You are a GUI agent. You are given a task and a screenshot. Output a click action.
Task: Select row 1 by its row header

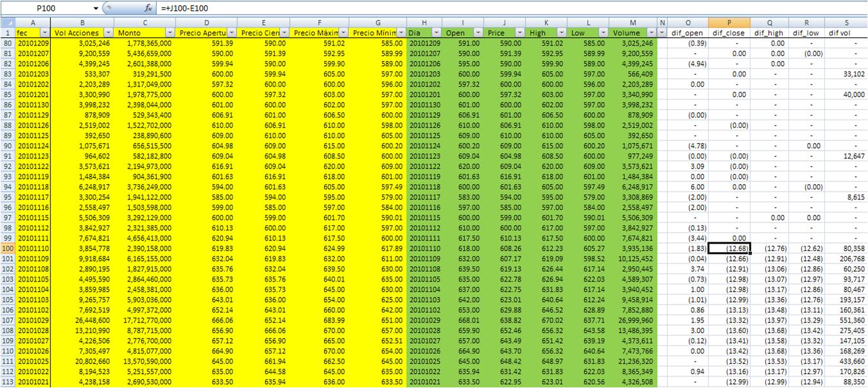pyautogui.click(x=8, y=32)
